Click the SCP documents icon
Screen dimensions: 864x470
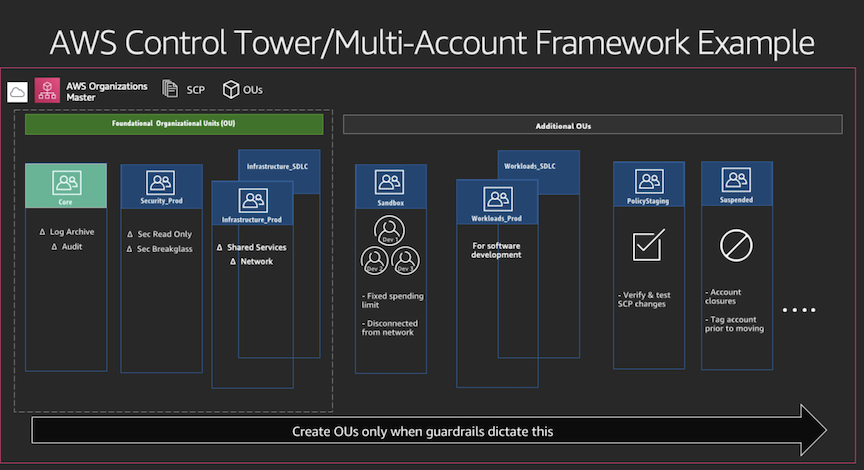[170, 89]
